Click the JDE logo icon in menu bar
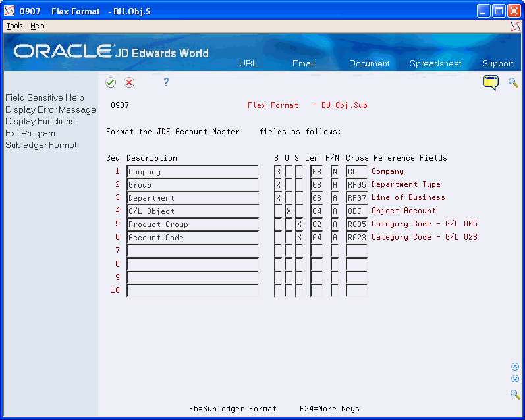 (x=516, y=26)
